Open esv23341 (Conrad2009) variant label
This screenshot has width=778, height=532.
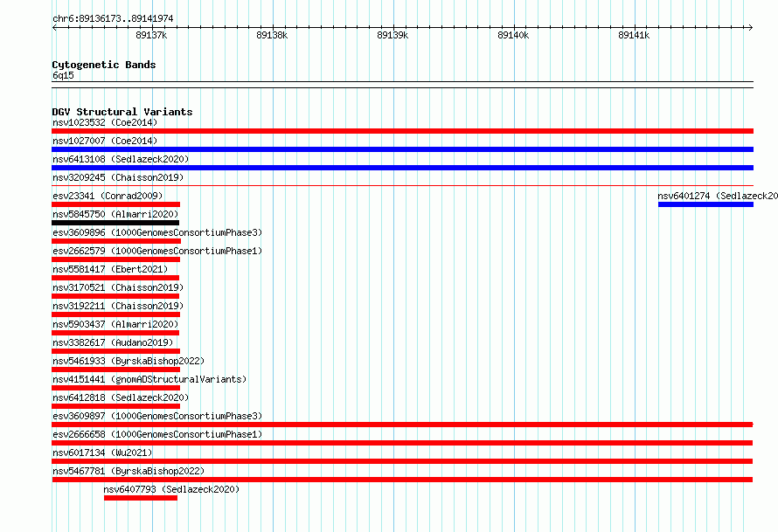click(x=108, y=196)
